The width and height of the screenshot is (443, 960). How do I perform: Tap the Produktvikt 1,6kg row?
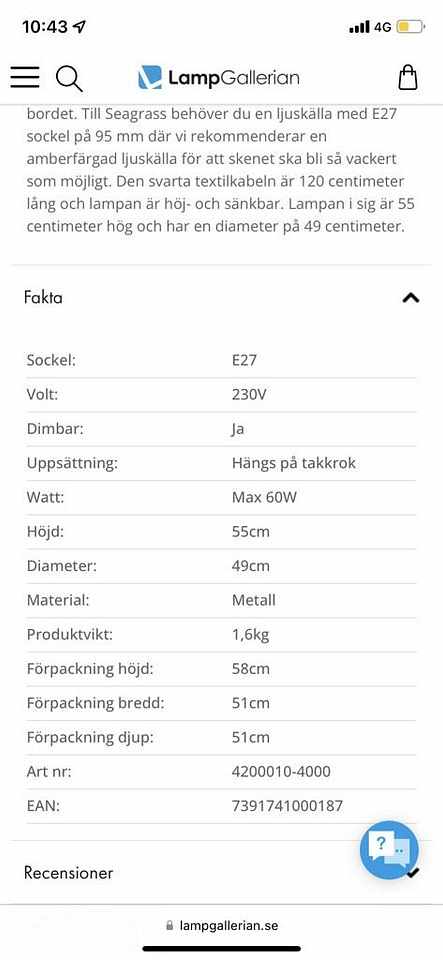[222, 634]
